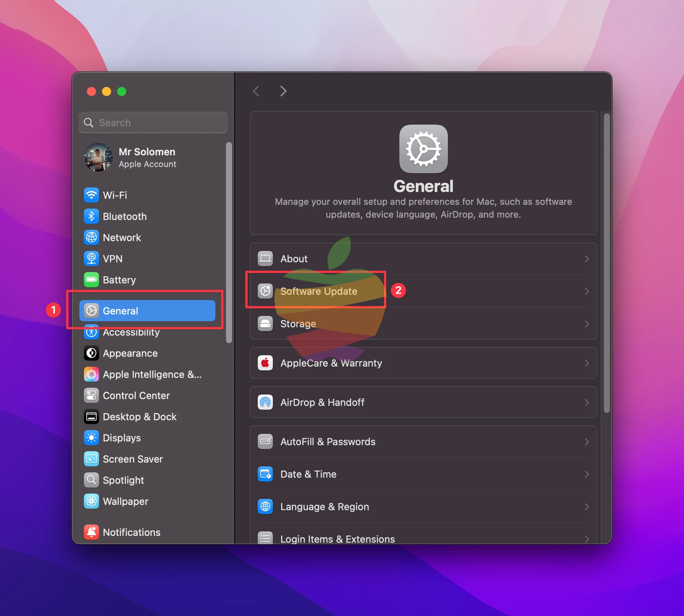Click the Language & Region globe icon
684x616 pixels.
pos(265,507)
